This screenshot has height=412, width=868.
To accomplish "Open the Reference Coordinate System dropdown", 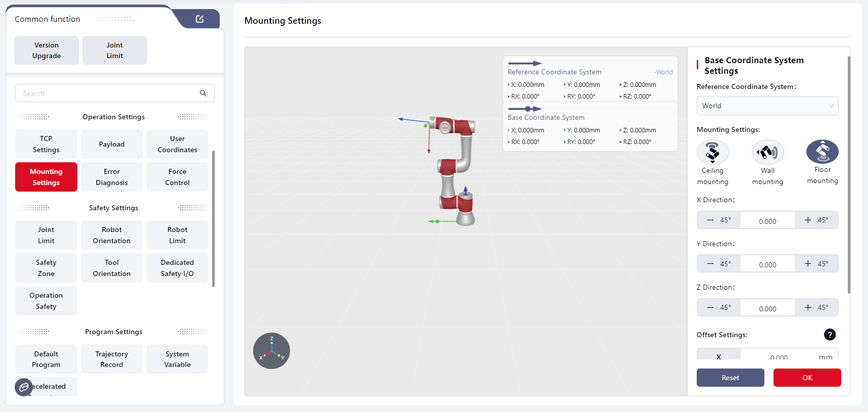I will [x=767, y=106].
